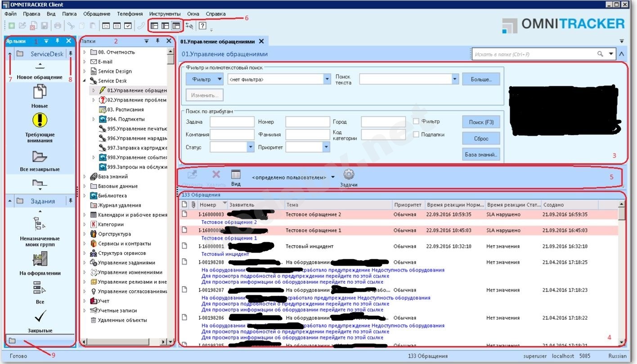Click the Сброс button
This screenshot has height=364, width=637.
[481, 138]
